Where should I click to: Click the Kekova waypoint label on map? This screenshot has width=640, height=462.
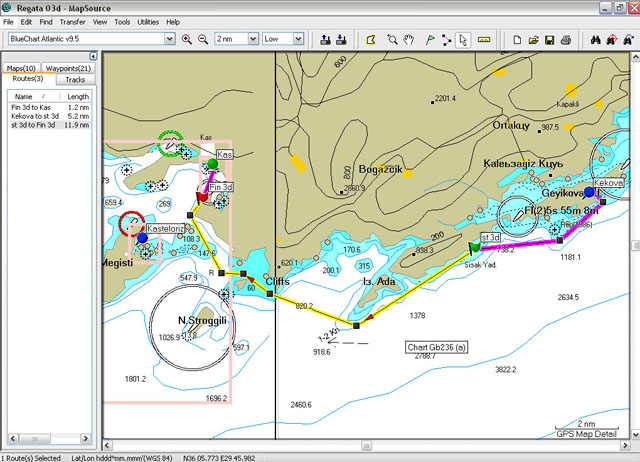click(x=608, y=183)
